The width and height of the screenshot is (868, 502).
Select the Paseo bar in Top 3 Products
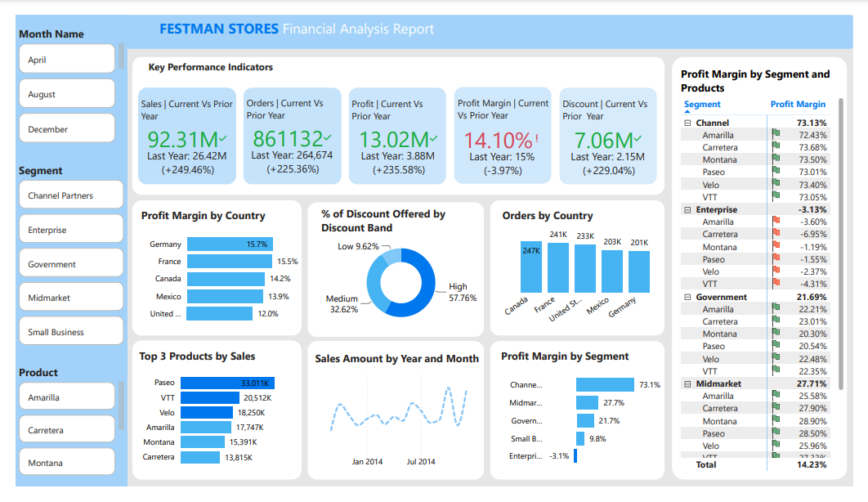[227, 383]
